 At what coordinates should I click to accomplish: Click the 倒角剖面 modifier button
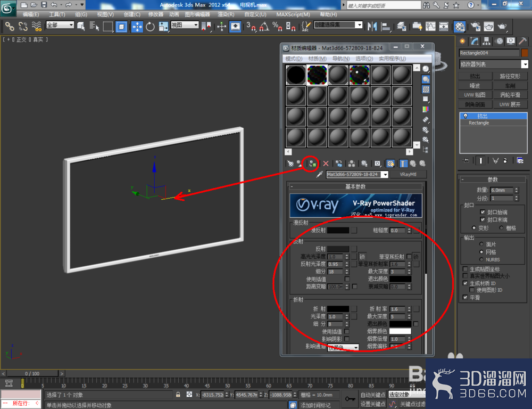coord(475,104)
